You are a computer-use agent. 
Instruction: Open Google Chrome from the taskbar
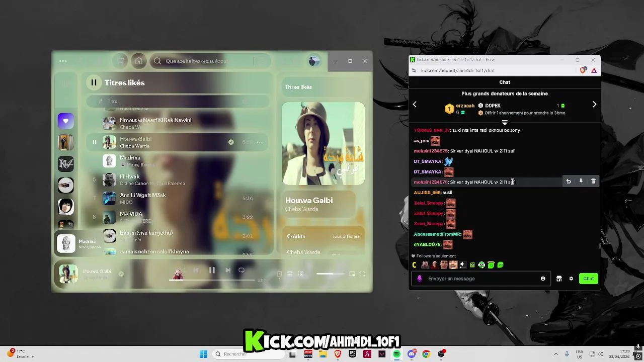[x=426, y=354]
